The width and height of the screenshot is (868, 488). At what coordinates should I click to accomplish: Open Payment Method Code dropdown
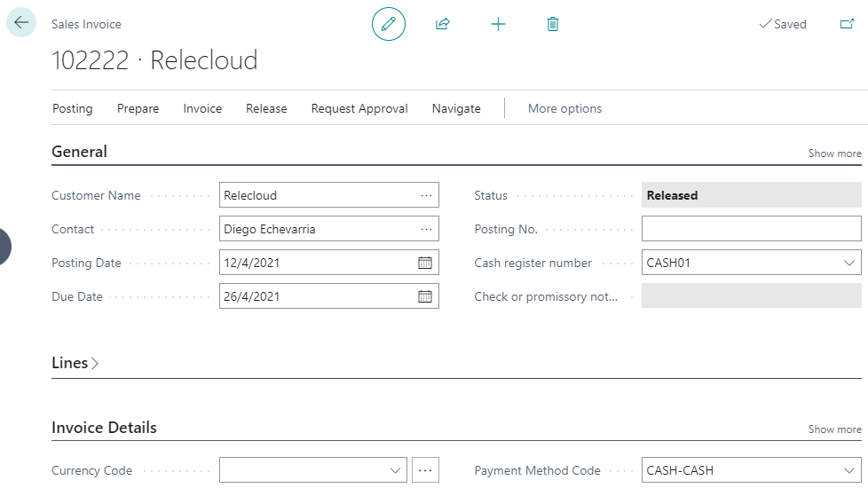pos(849,470)
